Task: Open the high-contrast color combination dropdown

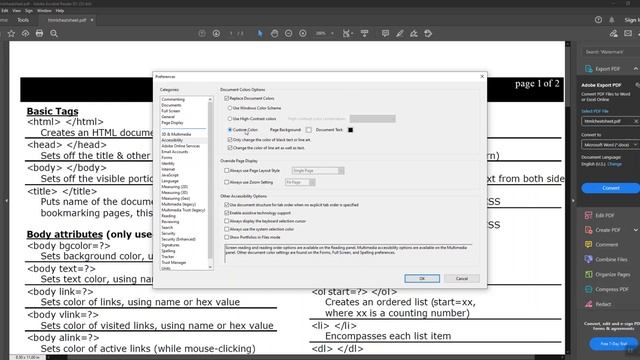Action: 372,119
